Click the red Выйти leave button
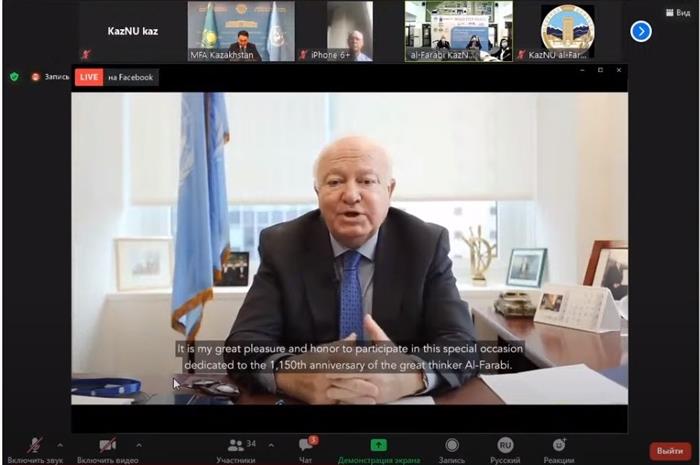The image size is (700, 465). [670, 451]
